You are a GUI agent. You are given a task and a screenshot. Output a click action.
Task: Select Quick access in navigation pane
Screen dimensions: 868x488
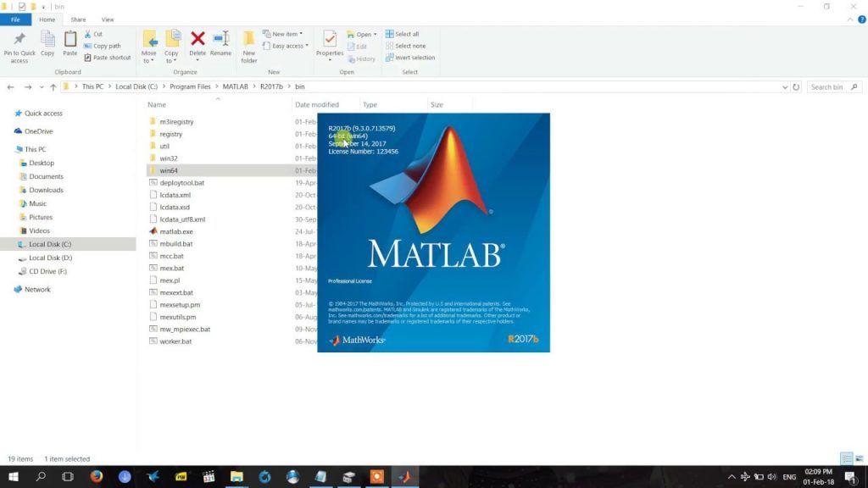pyautogui.click(x=43, y=114)
